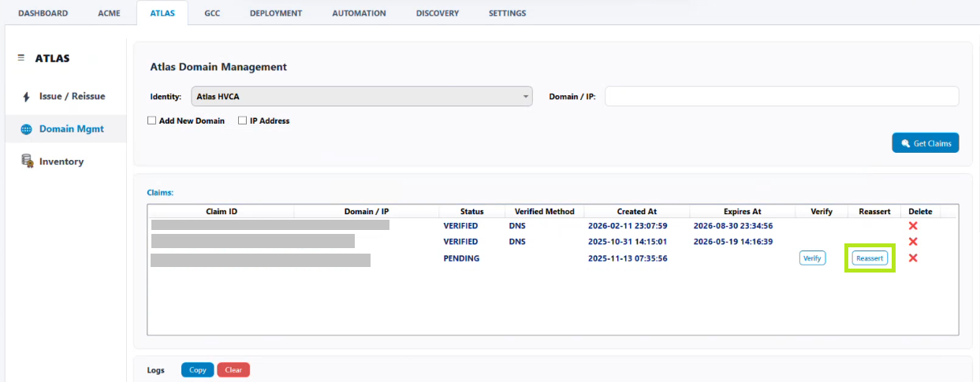Select Domain Mgmt in sidebar
This screenshot has height=382, width=980.
tap(65, 129)
